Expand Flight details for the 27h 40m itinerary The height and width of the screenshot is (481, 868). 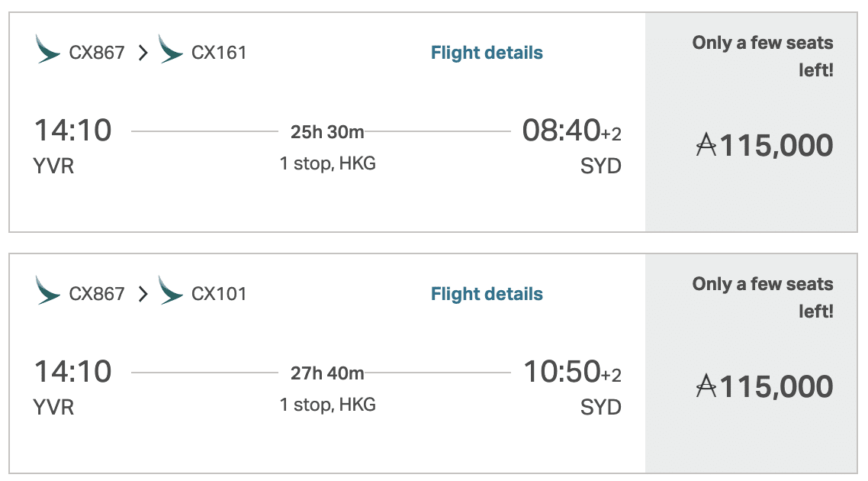487,293
